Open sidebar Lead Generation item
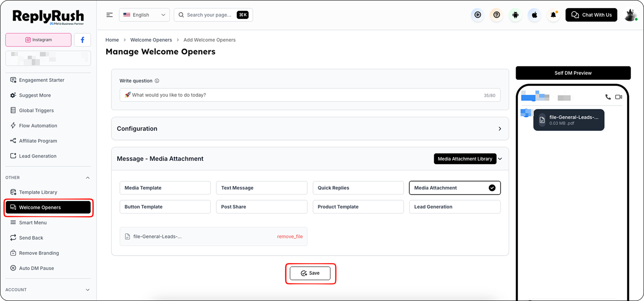The width and height of the screenshot is (644, 301). (38, 156)
